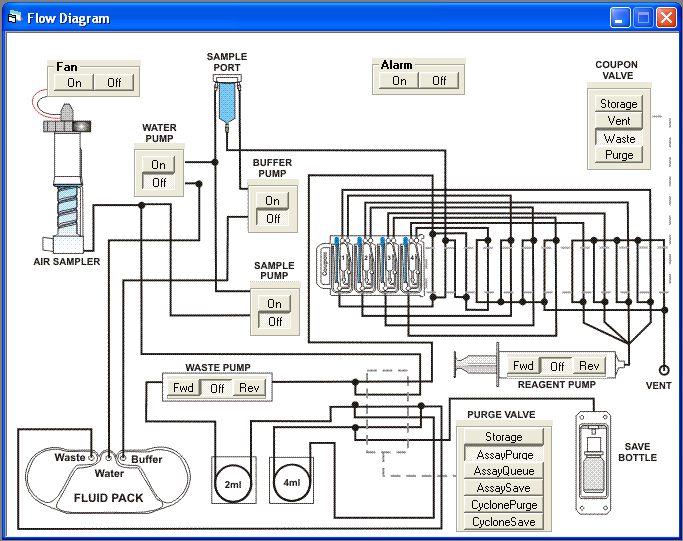Click the Flow Diagram window icon
683x541 pixels.
(x=14, y=17)
